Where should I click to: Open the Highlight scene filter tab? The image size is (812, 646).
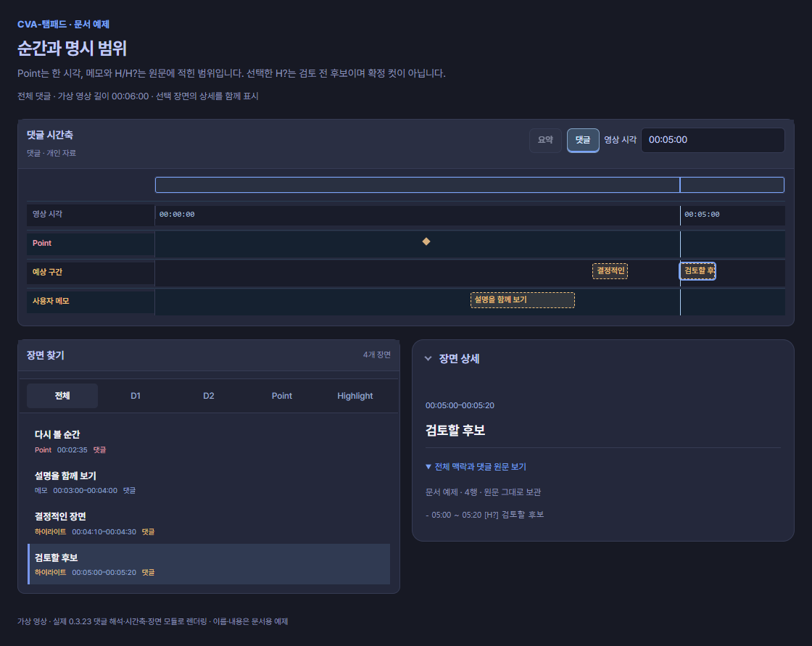[x=355, y=396]
